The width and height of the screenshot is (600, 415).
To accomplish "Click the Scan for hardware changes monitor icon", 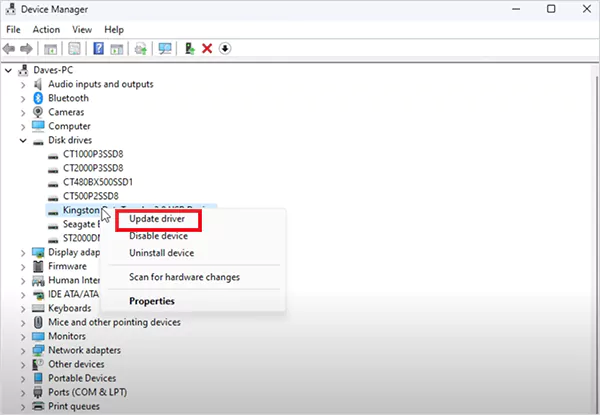I will click(165, 49).
